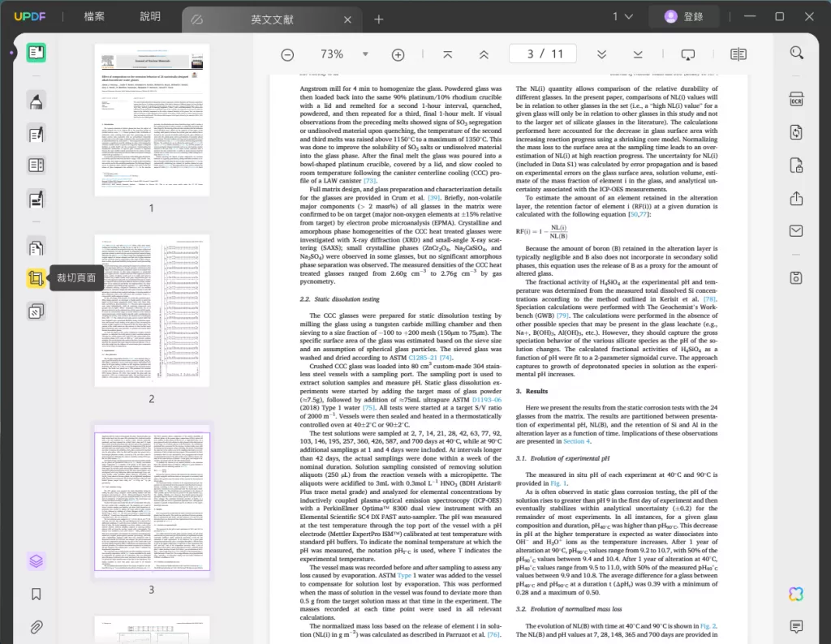The height and width of the screenshot is (644, 831).
Task: Switch to the 英文文獻 tab
Action: point(272,19)
